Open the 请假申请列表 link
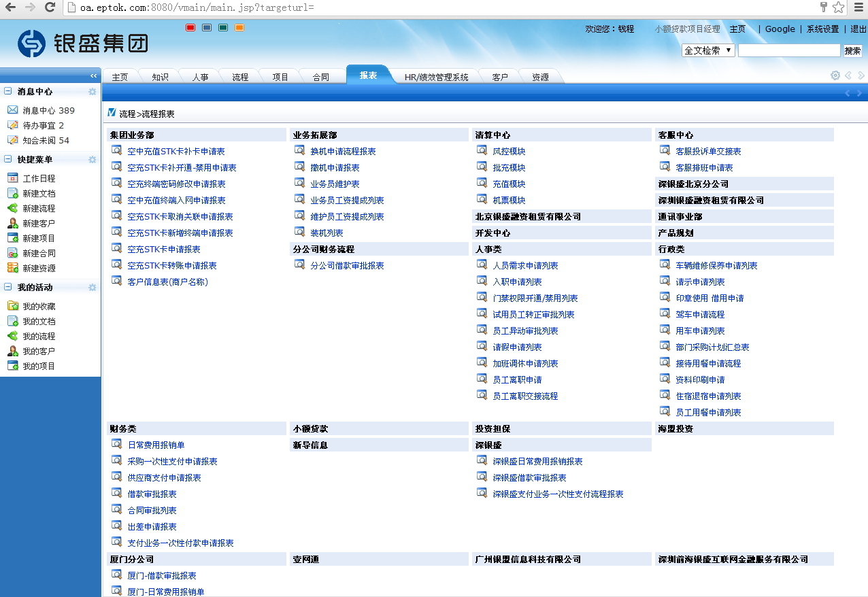868x597 pixels. [x=517, y=347]
